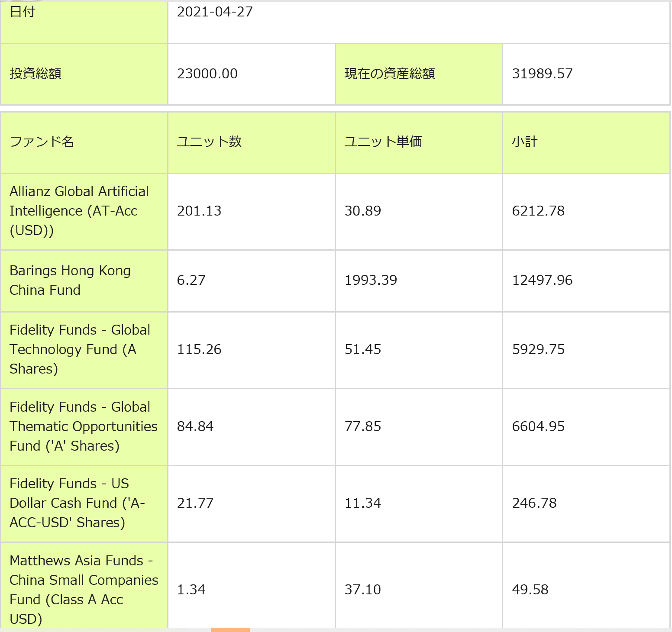Screen dimensions: 672x632
Task: Click the ユニット単価 column header
Action: [x=383, y=142]
